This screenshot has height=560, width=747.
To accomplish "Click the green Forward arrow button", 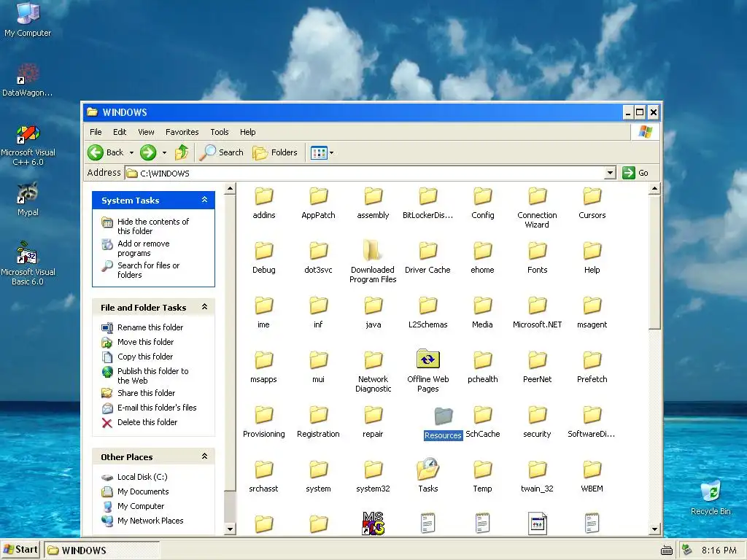I will pos(148,152).
